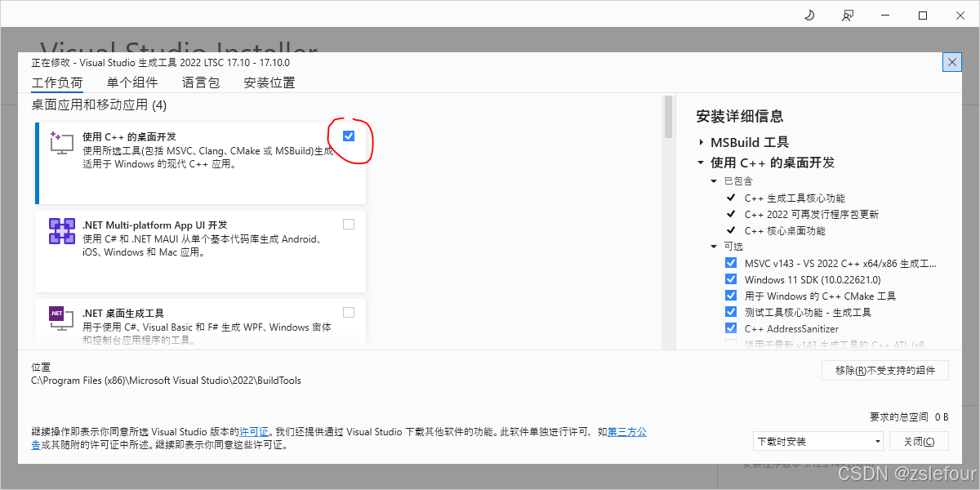The width and height of the screenshot is (980, 490).
Task: Click the C++ desktop development workload icon
Action: [62, 142]
